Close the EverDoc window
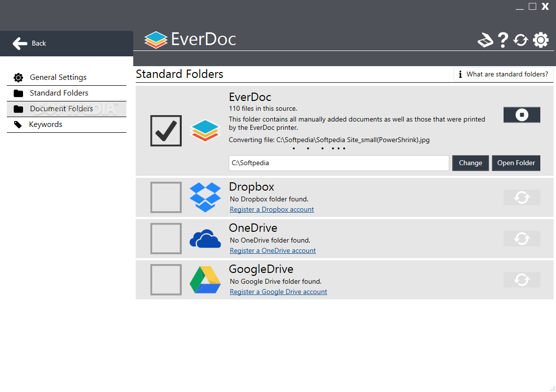556x392 pixels. coord(545,6)
